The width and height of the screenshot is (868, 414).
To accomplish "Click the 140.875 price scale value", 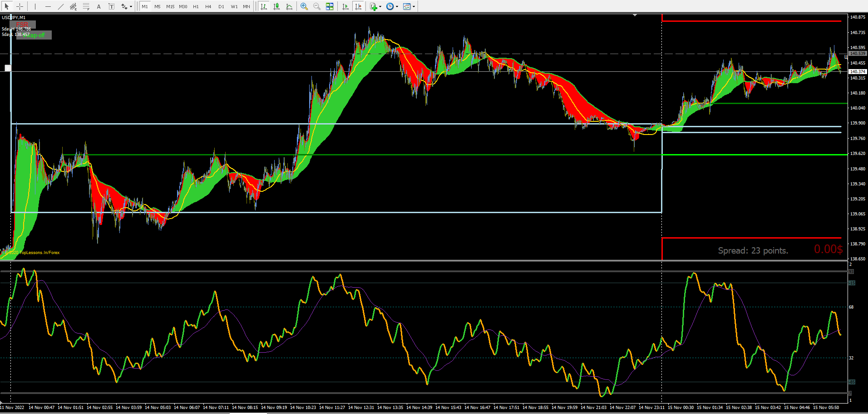I will click(858, 17).
